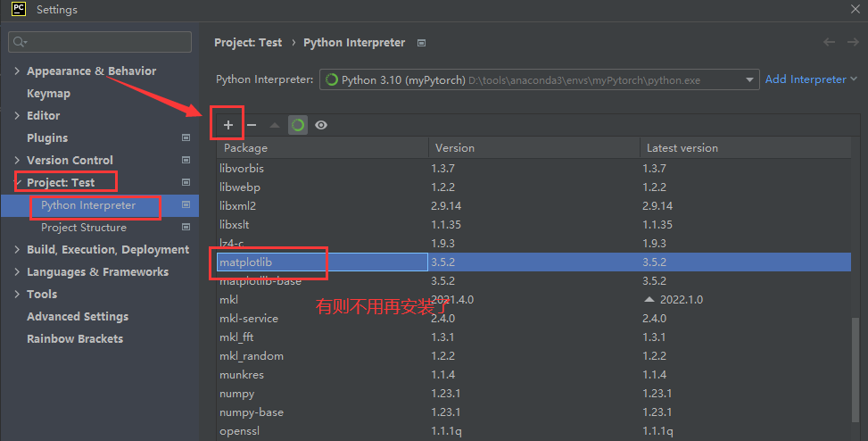Viewport: 868px width, 441px height.
Task: Open the Python Interpreter dropdown
Action: pos(538,79)
